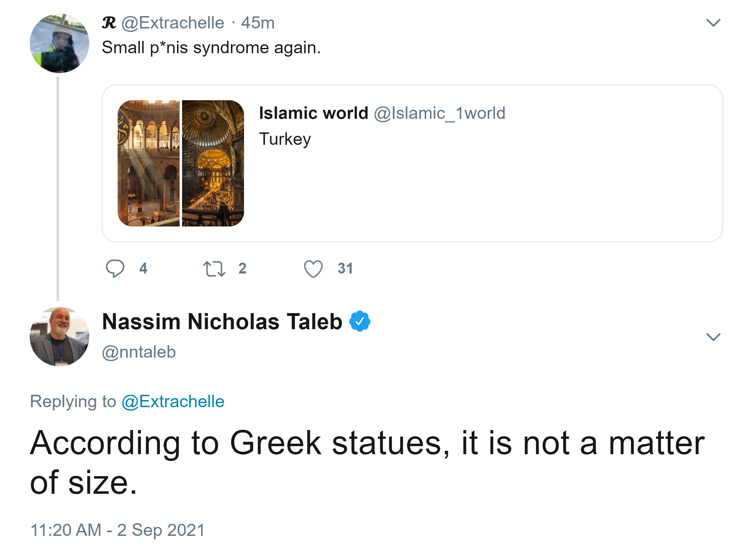This screenshot has width=750, height=560.
Task: Click the blue verified checkmark badge
Action: [x=360, y=321]
